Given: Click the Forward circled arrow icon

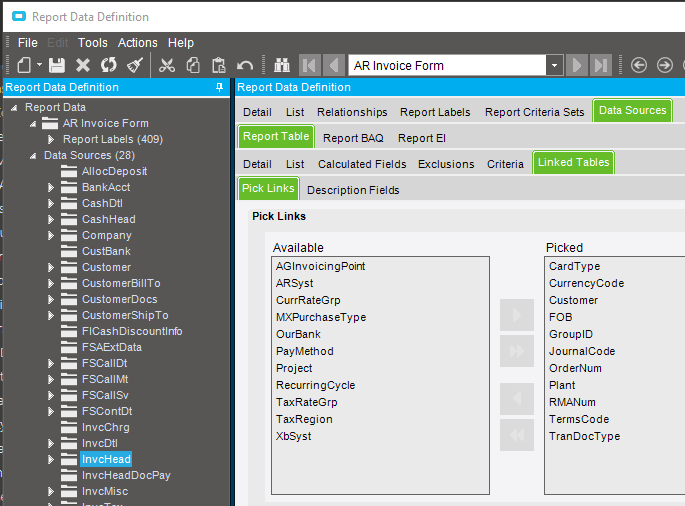Looking at the screenshot, I should click(x=665, y=66).
